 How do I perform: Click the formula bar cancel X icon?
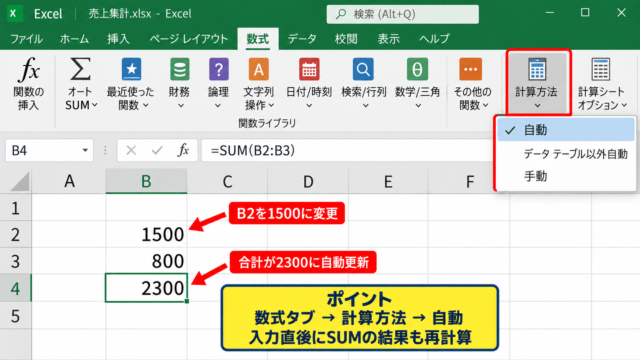[x=131, y=151]
